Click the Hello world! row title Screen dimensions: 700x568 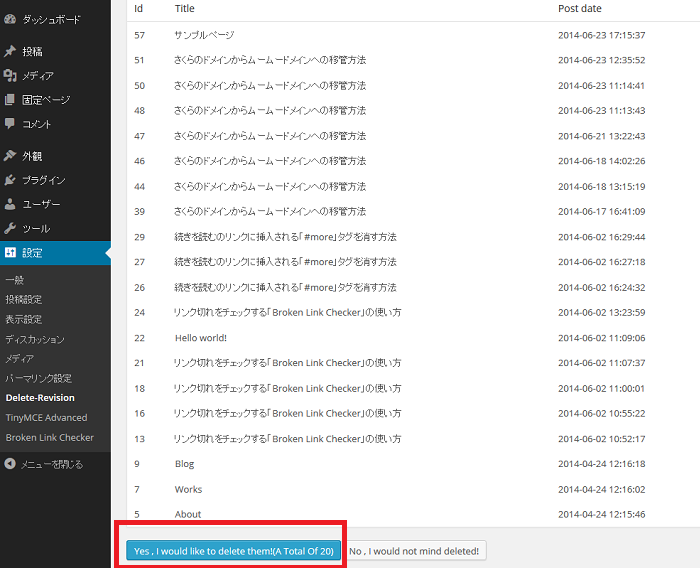click(x=200, y=338)
